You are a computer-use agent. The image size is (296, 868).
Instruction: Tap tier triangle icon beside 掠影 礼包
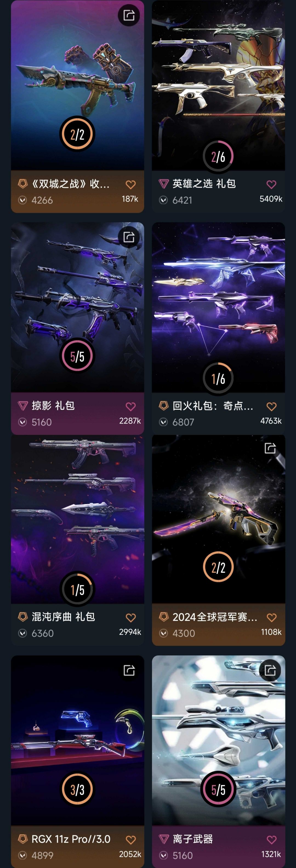pos(22,405)
